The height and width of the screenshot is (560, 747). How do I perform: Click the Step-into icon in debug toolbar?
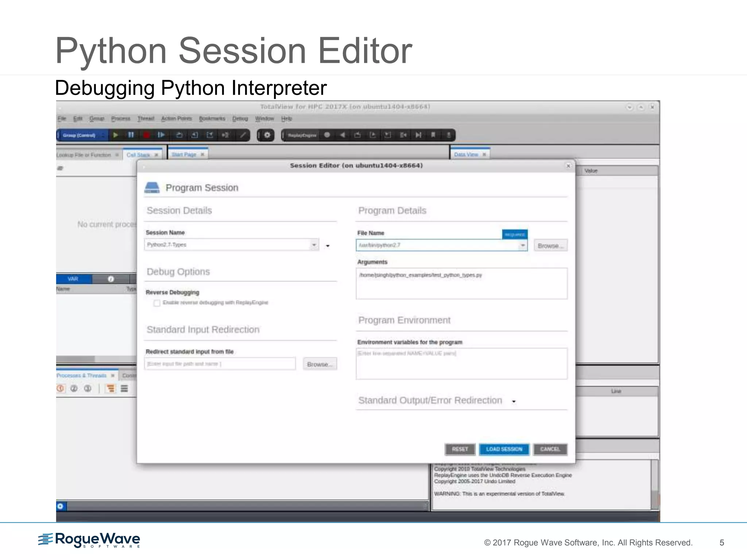pos(195,135)
